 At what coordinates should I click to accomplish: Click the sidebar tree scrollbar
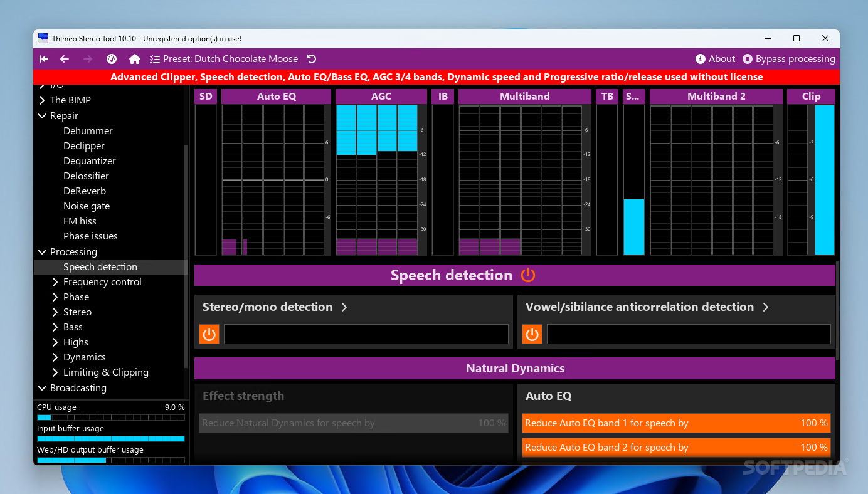pyautogui.click(x=186, y=257)
